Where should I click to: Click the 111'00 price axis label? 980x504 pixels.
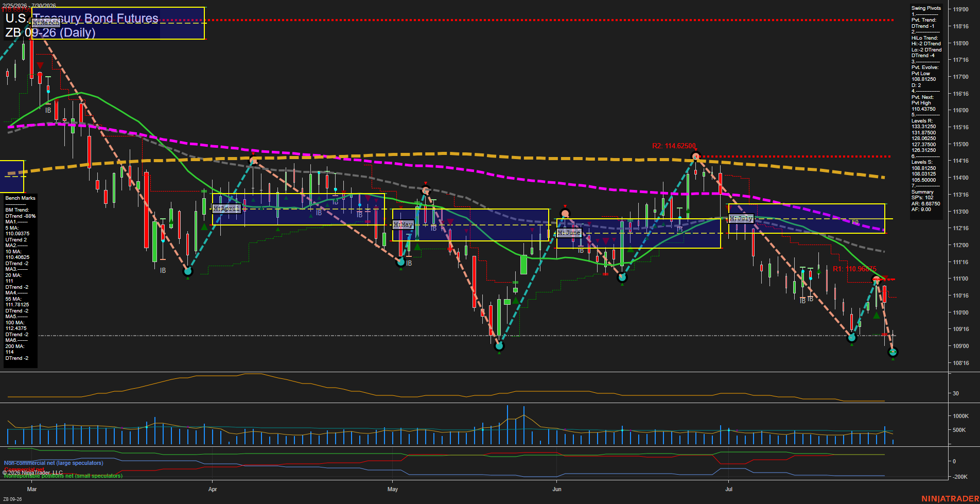(961, 279)
